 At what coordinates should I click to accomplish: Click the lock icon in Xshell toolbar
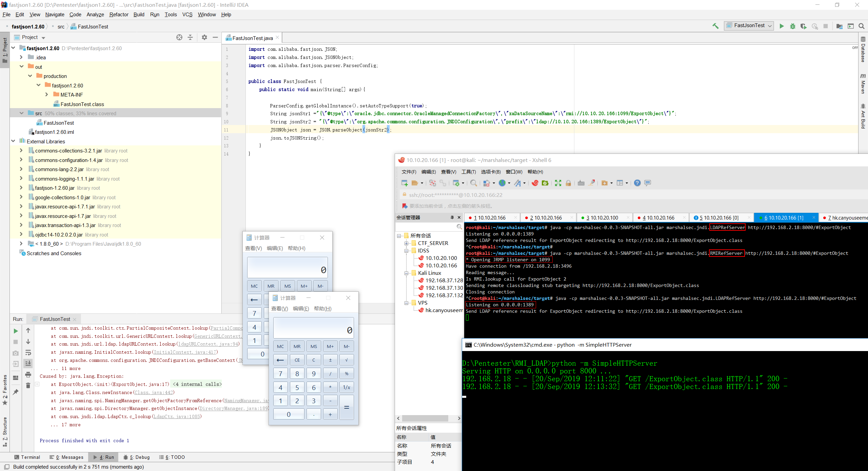(x=569, y=183)
